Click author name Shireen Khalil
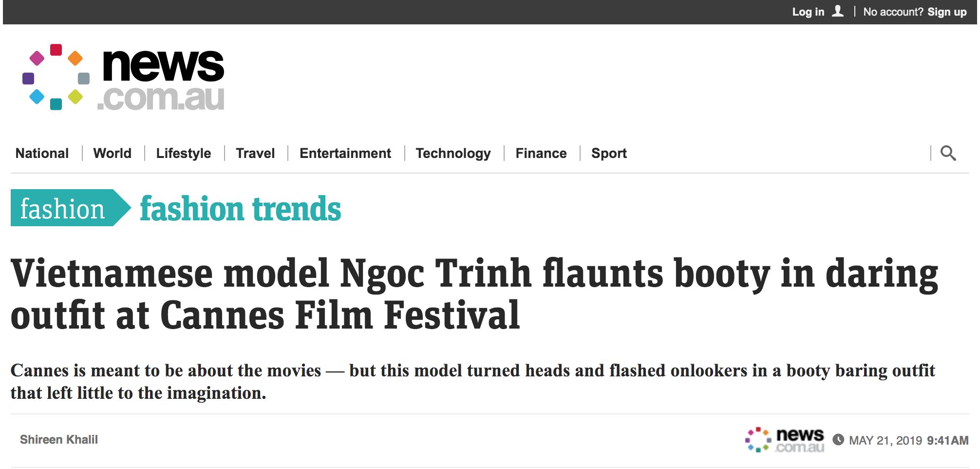 pyautogui.click(x=59, y=440)
